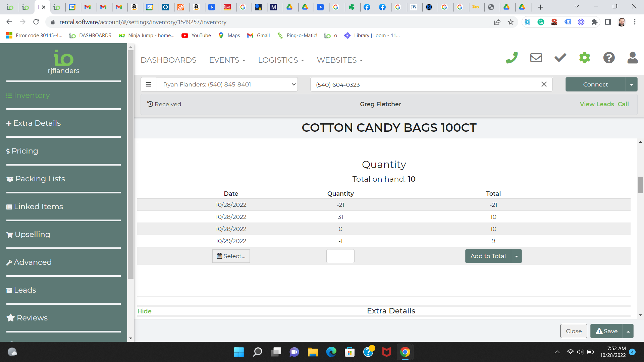
Task: Open the calendar Select date picker
Action: (x=231, y=256)
